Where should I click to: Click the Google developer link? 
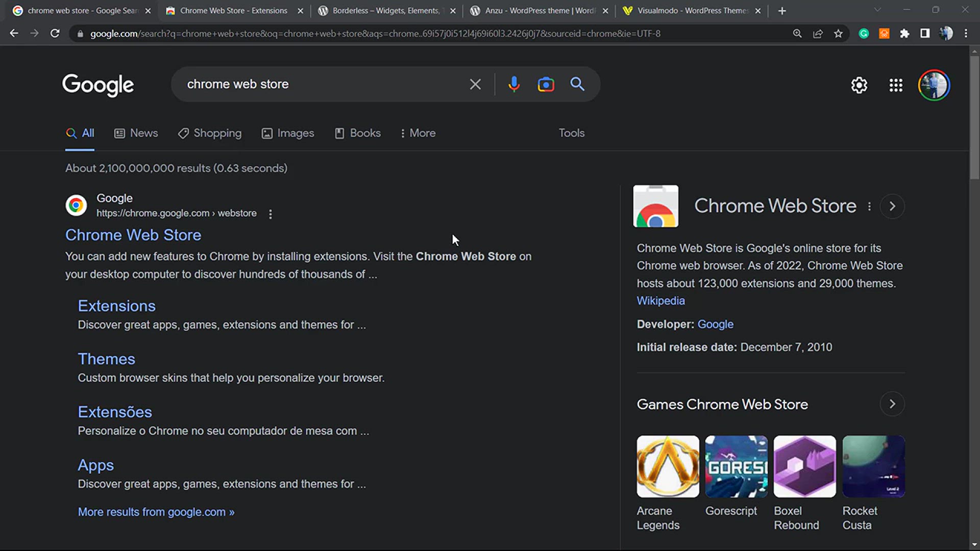715,324
